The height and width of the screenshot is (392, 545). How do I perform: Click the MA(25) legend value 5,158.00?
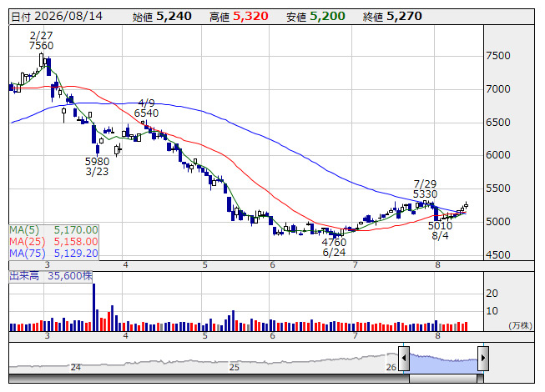[x=76, y=242]
